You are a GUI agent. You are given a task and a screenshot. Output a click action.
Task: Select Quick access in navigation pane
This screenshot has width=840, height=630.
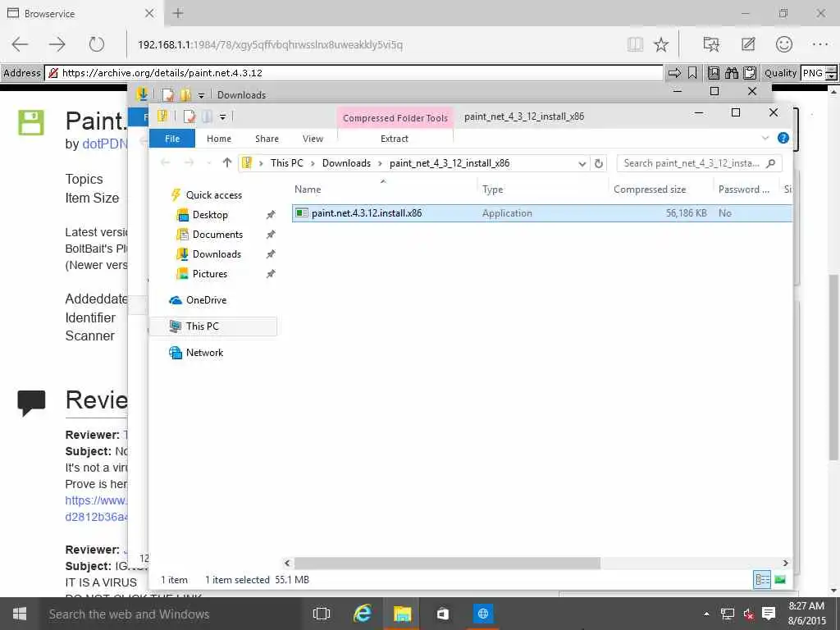coord(214,195)
